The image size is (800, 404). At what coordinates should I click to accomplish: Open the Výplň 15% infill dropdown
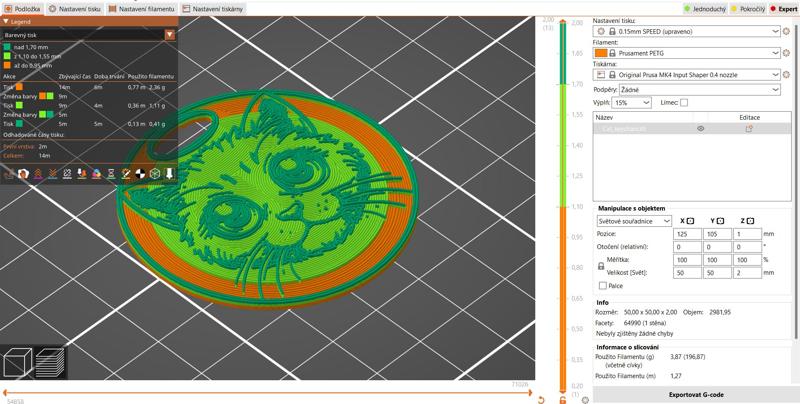point(632,103)
